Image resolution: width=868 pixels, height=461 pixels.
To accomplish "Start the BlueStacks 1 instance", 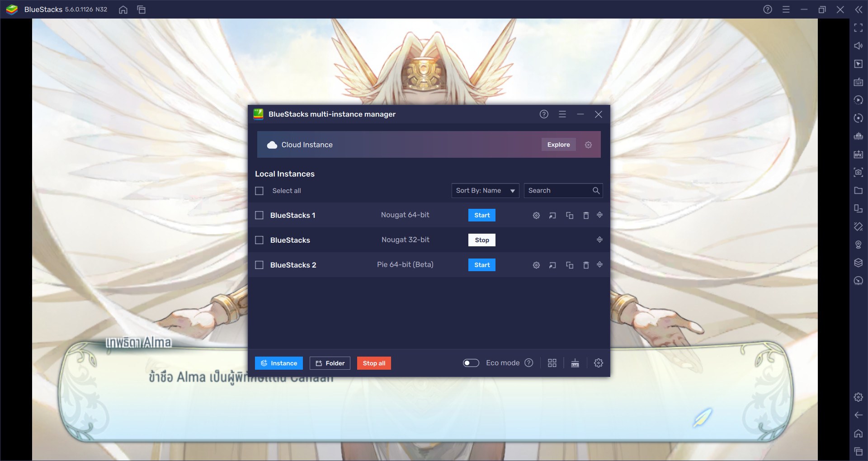I will tap(482, 215).
